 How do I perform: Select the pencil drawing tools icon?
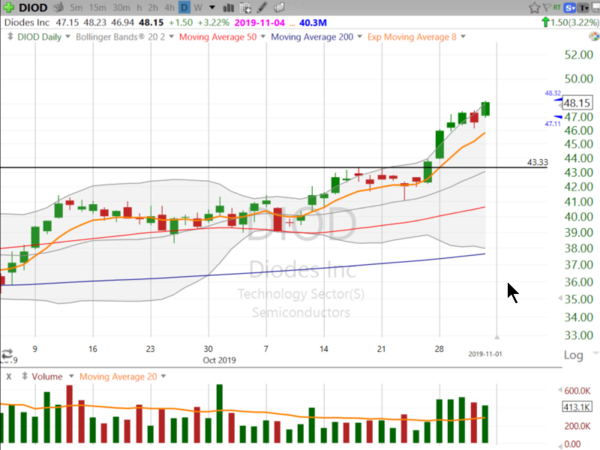pyautogui.click(x=262, y=7)
